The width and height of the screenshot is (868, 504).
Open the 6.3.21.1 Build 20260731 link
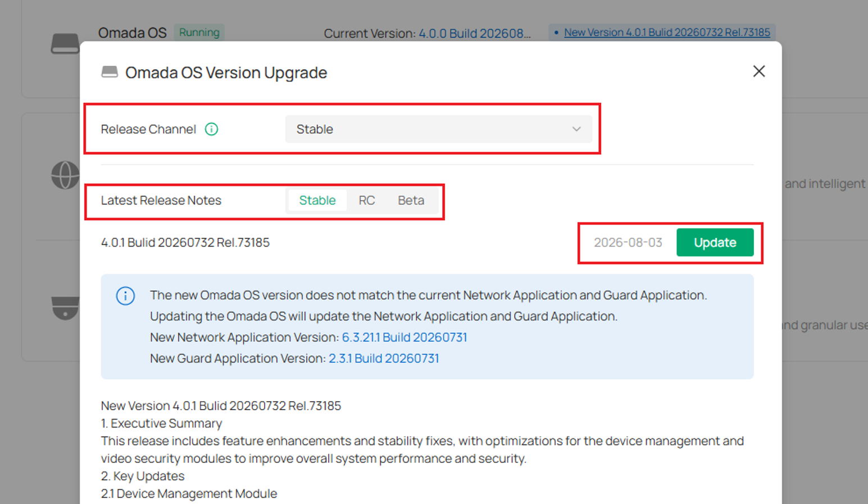[x=405, y=337]
